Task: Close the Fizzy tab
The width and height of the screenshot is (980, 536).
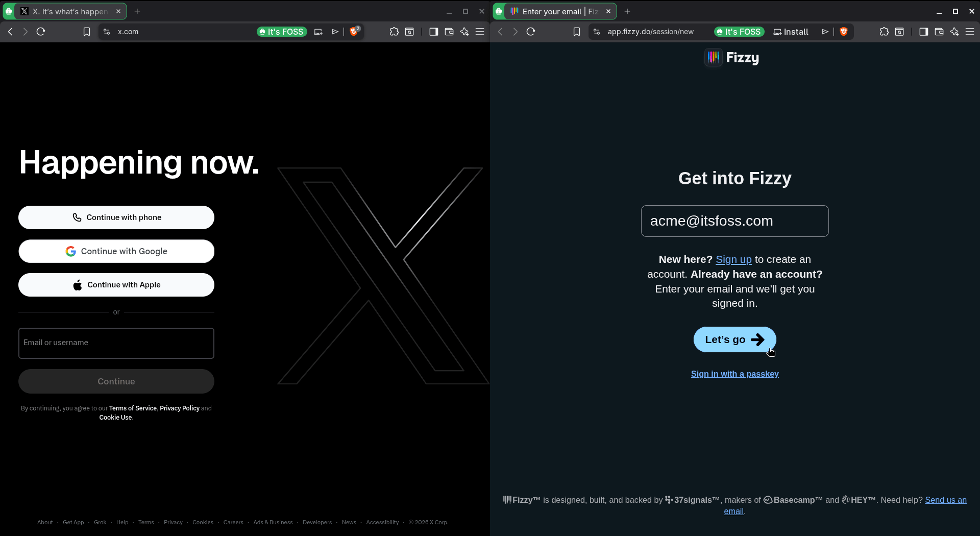Action: click(x=608, y=11)
